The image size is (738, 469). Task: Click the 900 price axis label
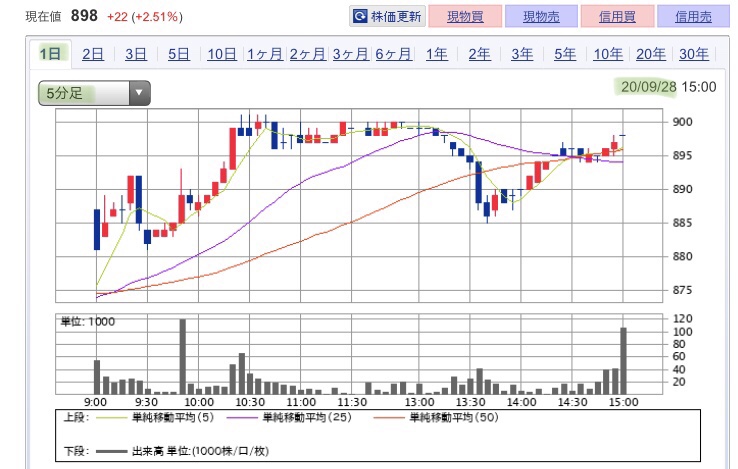click(x=682, y=122)
